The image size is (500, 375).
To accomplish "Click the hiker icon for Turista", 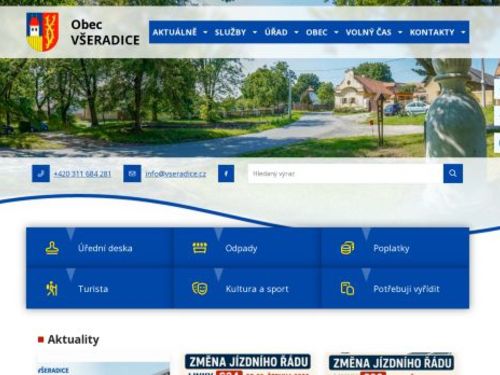I will pos(52,289).
